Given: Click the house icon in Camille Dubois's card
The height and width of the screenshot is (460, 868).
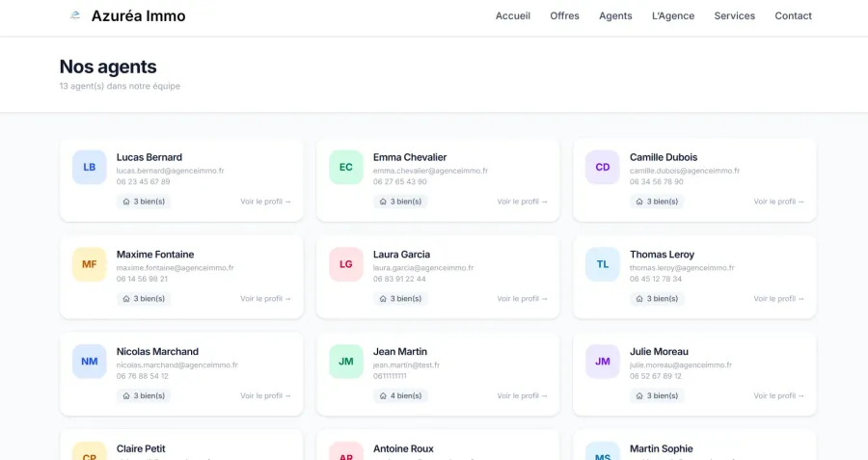Looking at the screenshot, I should click(x=639, y=202).
